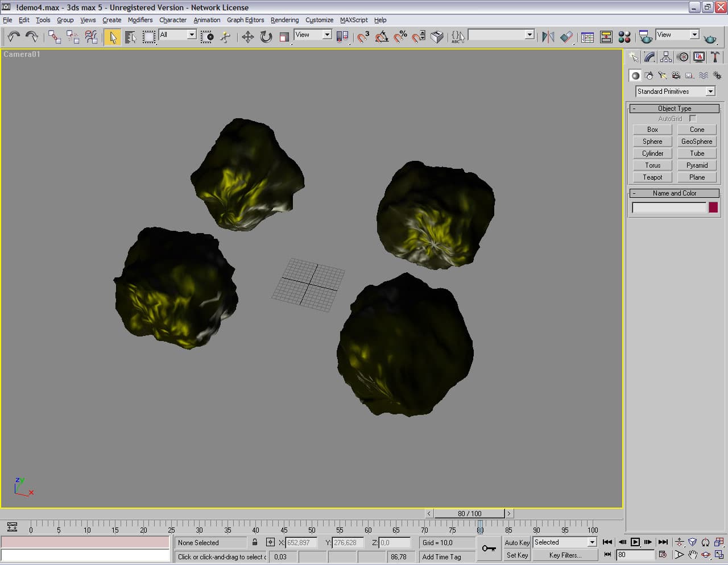Click the Teapot primitive button

(x=652, y=177)
